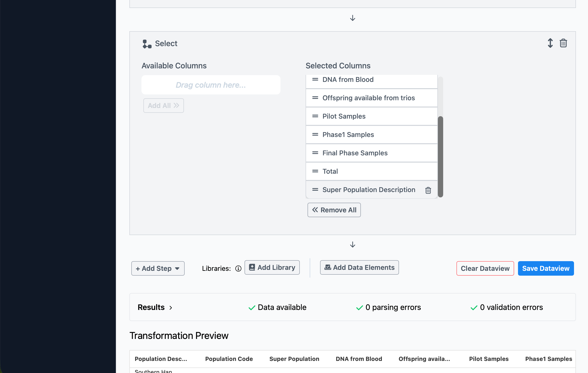Click the Selected Columns list scrollbar
Image resolution: width=588 pixels, height=373 pixels.
(x=440, y=157)
